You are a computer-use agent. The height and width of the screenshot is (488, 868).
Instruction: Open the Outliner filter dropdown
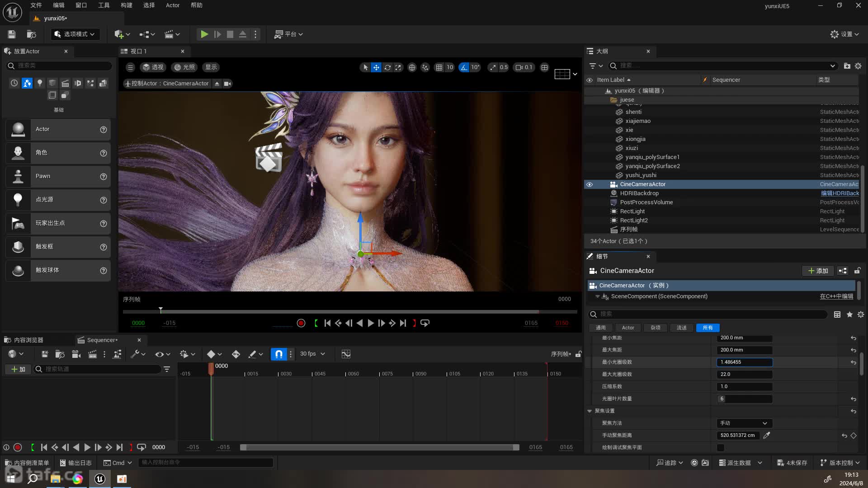[x=596, y=66]
